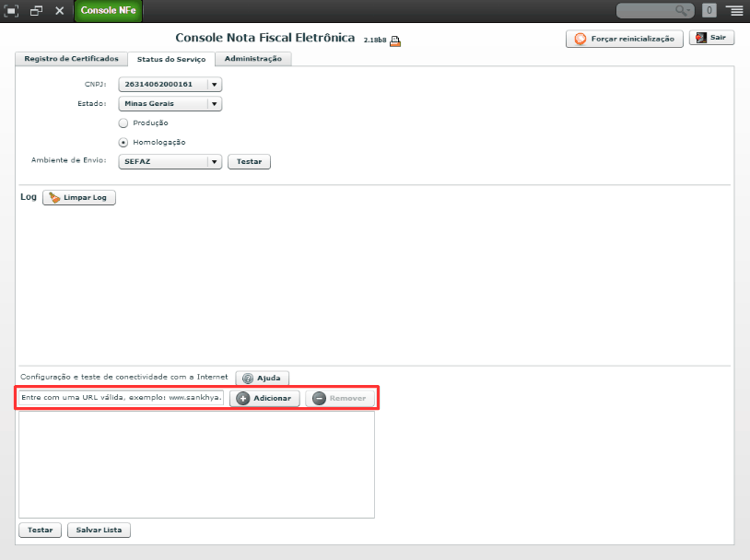Image resolution: width=750 pixels, height=560 pixels.
Task: Click the Salvar Lista button
Action: 99,530
